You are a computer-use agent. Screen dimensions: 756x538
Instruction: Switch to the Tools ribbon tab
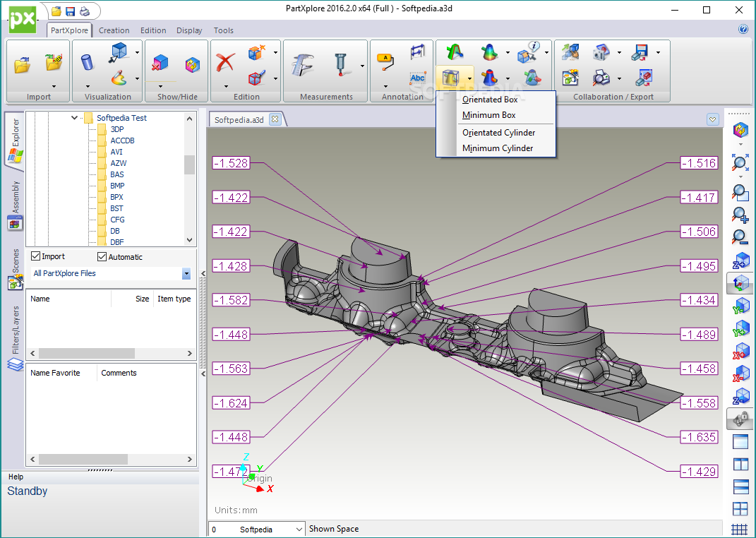click(223, 30)
